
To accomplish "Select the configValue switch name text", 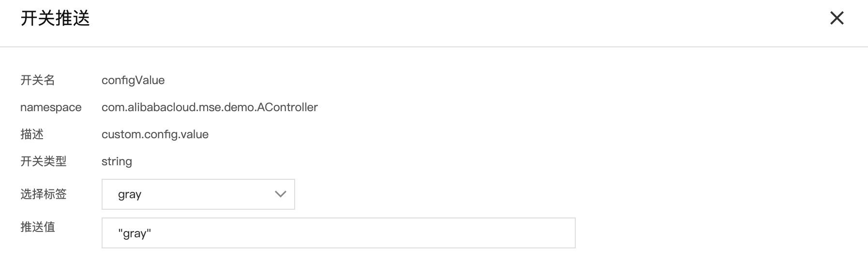I will 133,80.
